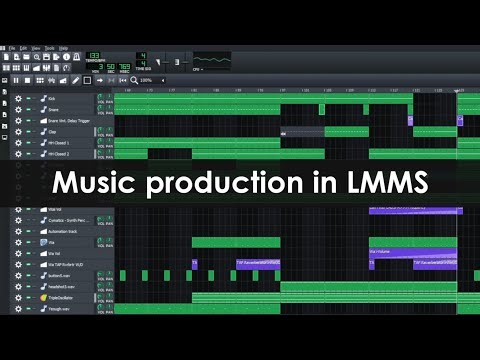Screen dimensions: 480x360
Task: Click the round info icon in the toolbar
Action: 66,57
